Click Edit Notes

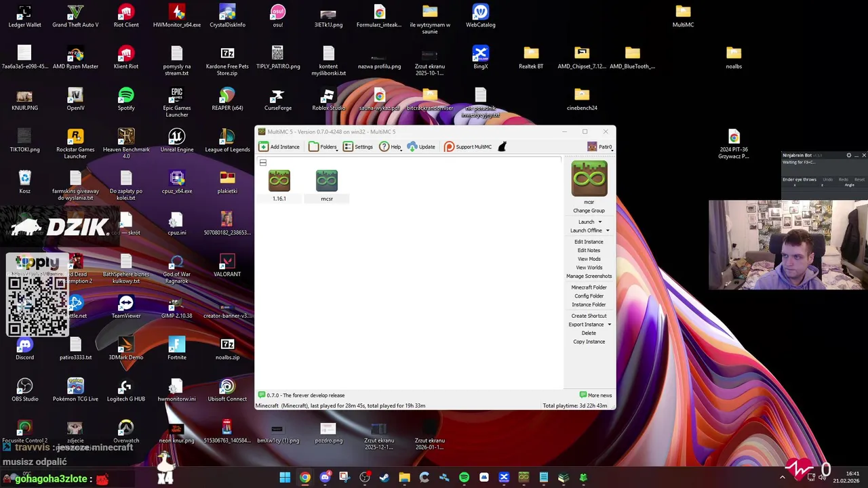(589, 251)
